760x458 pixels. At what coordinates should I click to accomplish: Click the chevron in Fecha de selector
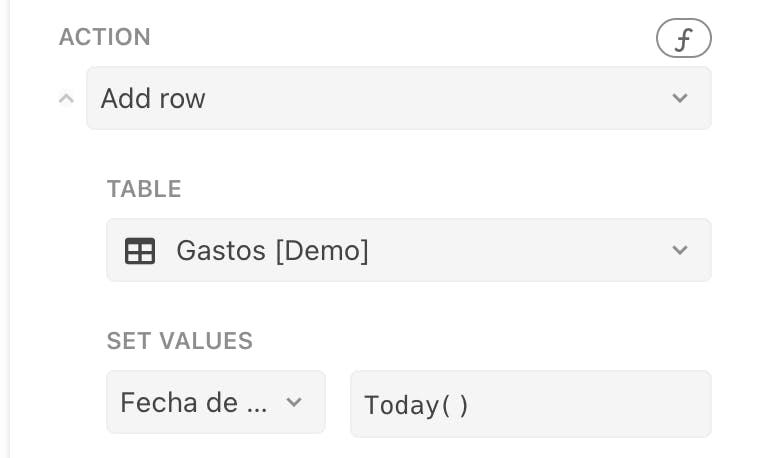294,402
